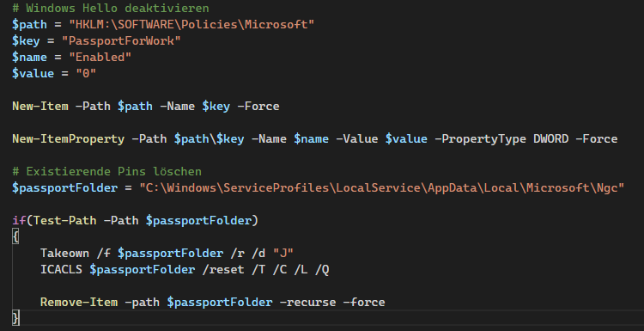This screenshot has height=331, width=644.
Task: Click the string "J" in Takeown line
Action: click(x=283, y=254)
